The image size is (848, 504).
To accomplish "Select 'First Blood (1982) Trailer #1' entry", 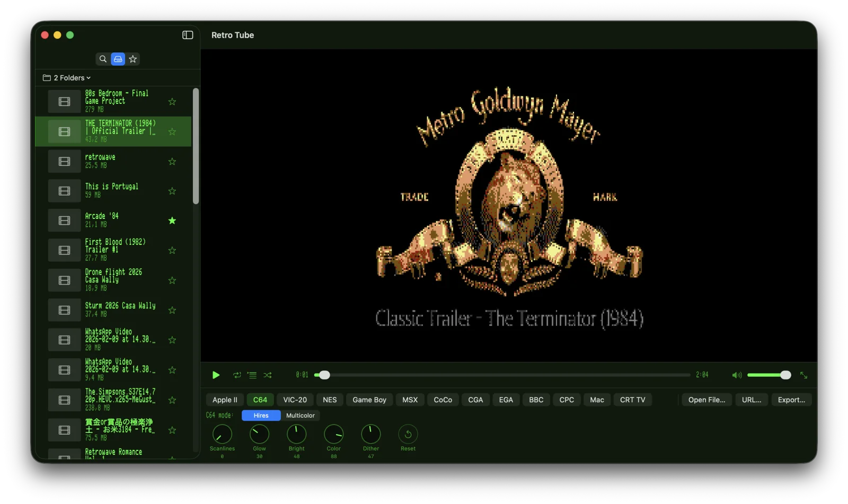I will click(113, 250).
